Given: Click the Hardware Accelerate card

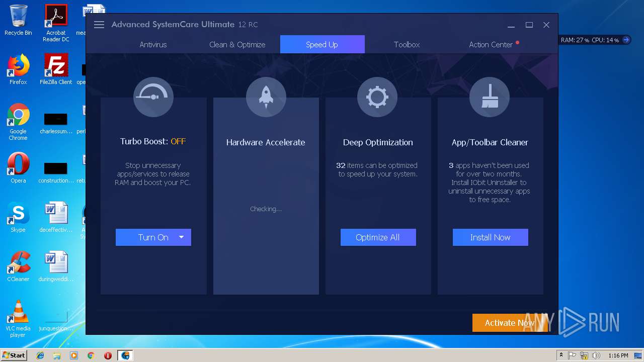Looking at the screenshot, I should point(266,196).
